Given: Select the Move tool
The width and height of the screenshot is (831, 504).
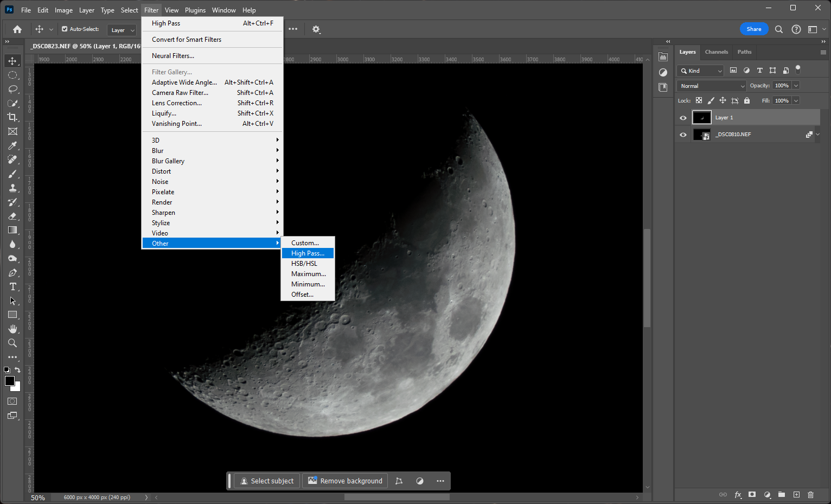Looking at the screenshot, I should [12, 61].
